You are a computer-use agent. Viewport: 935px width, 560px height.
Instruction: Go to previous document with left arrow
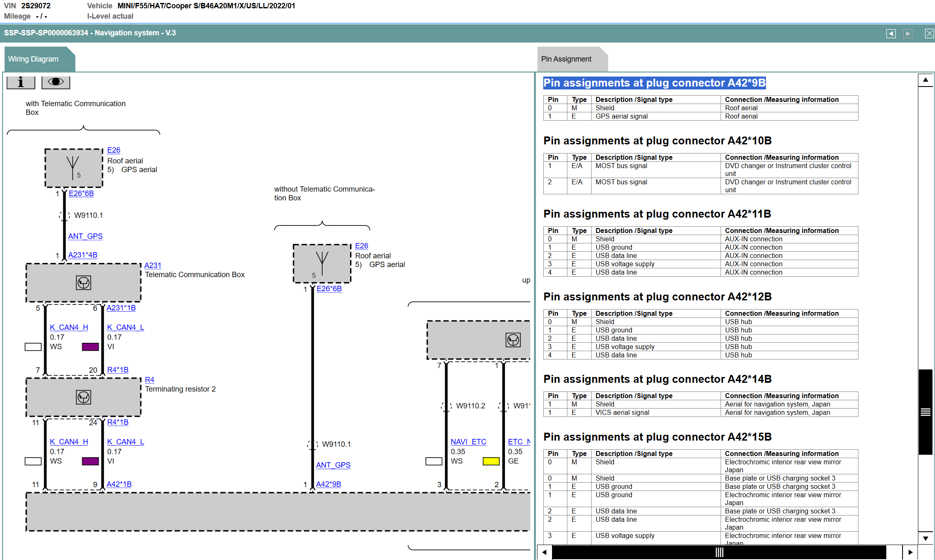point(891,33)
